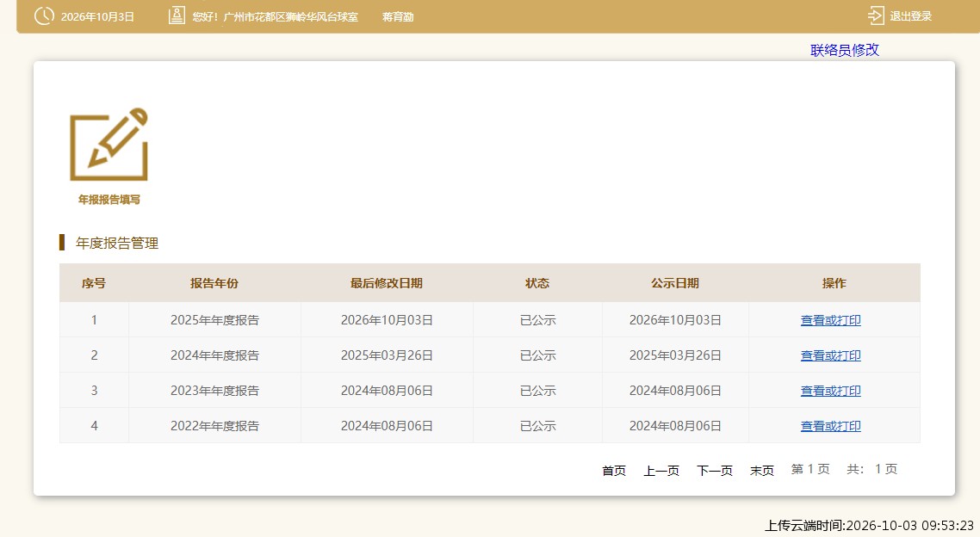
Task: View or print the 2024年年度报告
Action: [831, 355]
